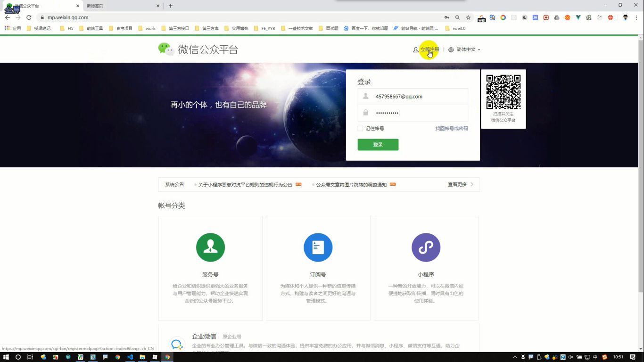Click the bookmark star in address bar
Screen dimensions: 644x362
468,17
